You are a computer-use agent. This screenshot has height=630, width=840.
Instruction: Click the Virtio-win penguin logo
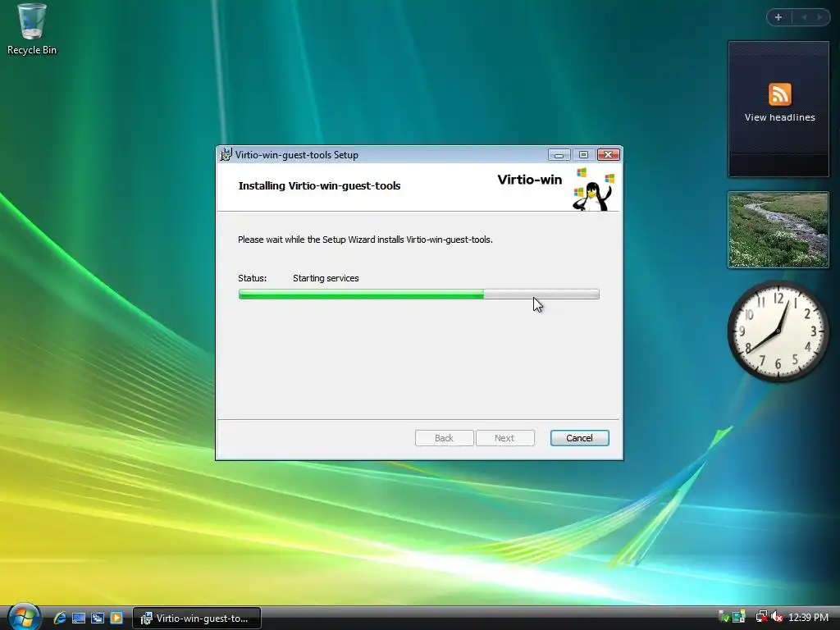pos(594,189)
